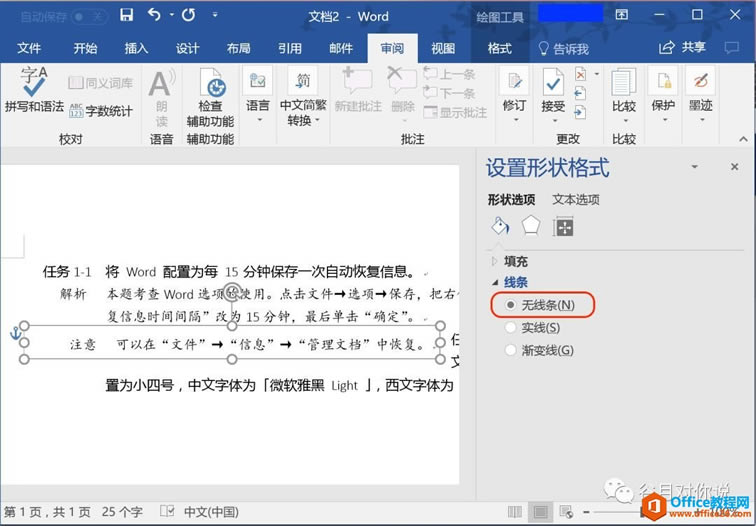The height and width of the screenshot is (526, 756).
Task: Click the Layout & Properties icon
Action: coord(564,227)
